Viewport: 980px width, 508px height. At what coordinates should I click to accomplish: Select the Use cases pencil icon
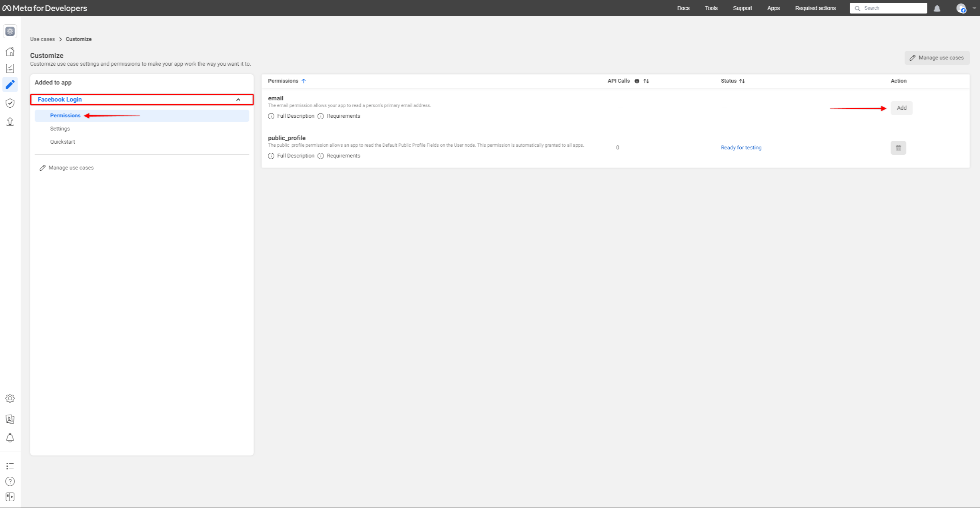coord(10,85)
